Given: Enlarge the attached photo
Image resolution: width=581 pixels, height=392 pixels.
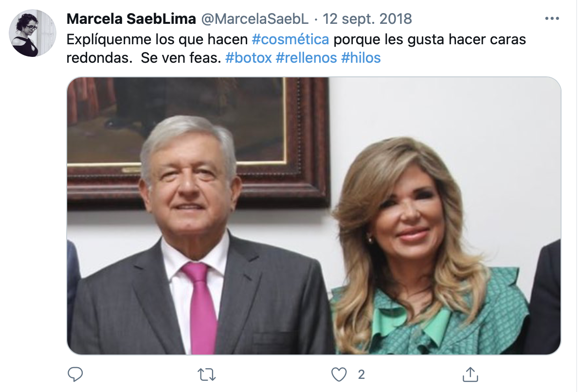Looking at the screenshot, I should (314, 215).
